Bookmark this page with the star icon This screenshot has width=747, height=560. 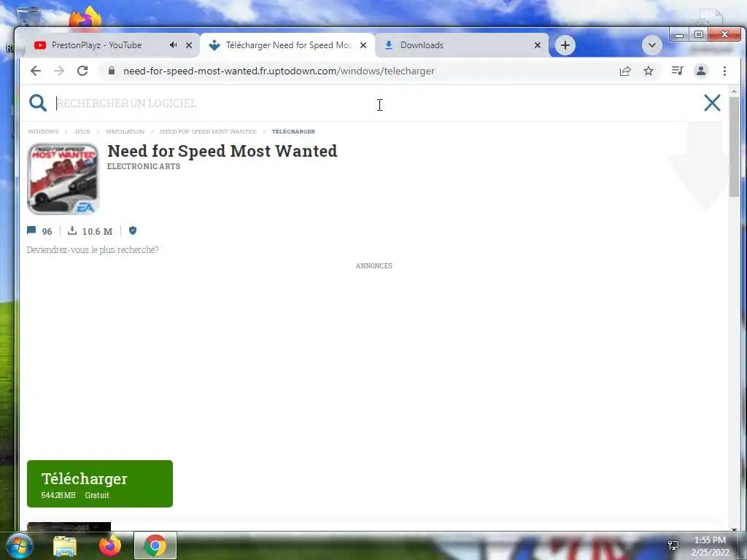coord(649,71)
